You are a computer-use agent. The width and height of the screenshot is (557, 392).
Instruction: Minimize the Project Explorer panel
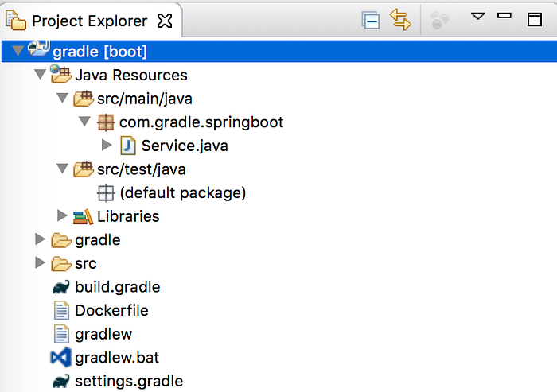(504, 16)
